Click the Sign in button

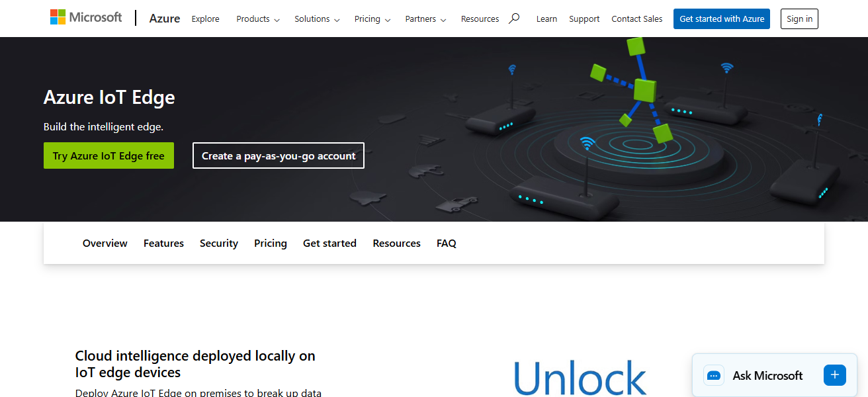(x=799, y=19)
